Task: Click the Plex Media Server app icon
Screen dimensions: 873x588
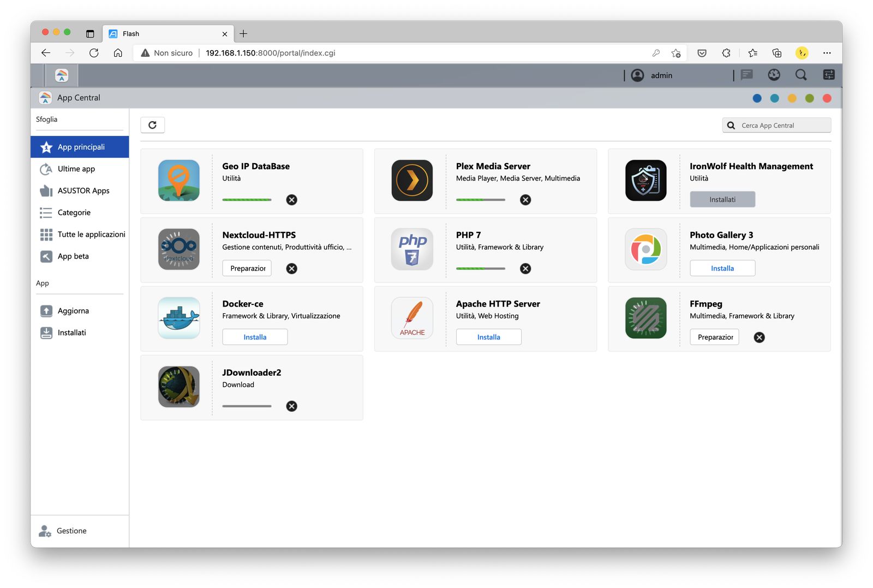Action: tap(412, 181)
